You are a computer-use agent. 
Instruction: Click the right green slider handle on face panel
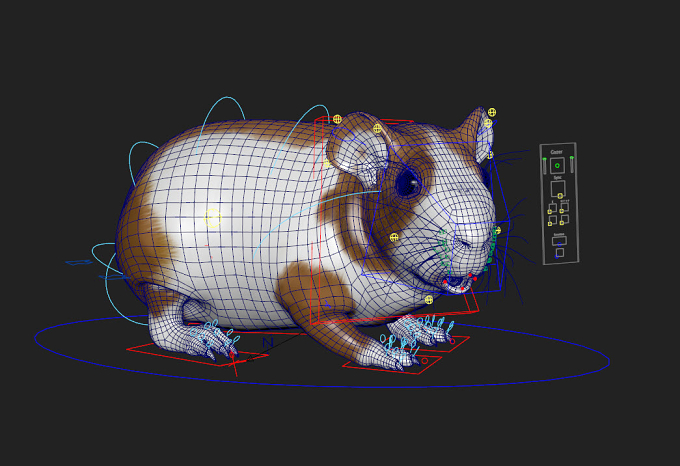(572, 157)
